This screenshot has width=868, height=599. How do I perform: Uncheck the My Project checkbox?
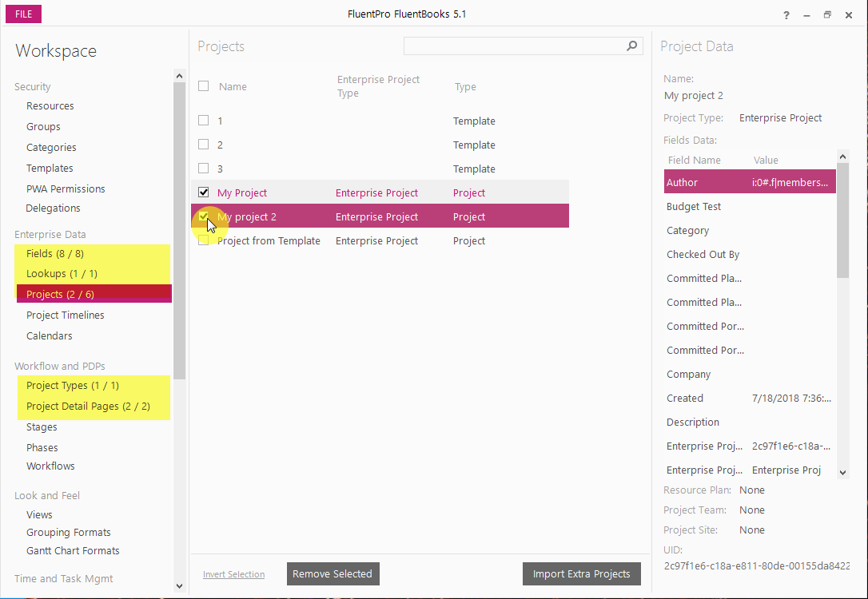tap(203, 192)
